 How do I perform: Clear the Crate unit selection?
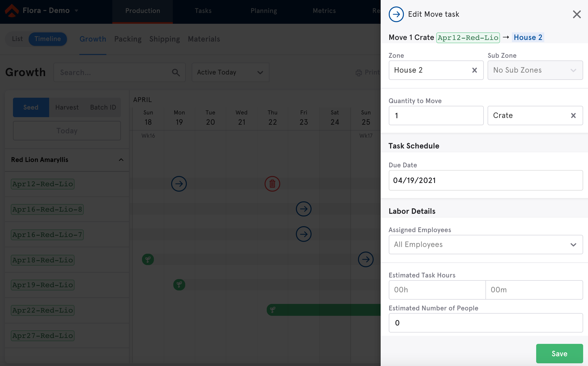point(573,116)
